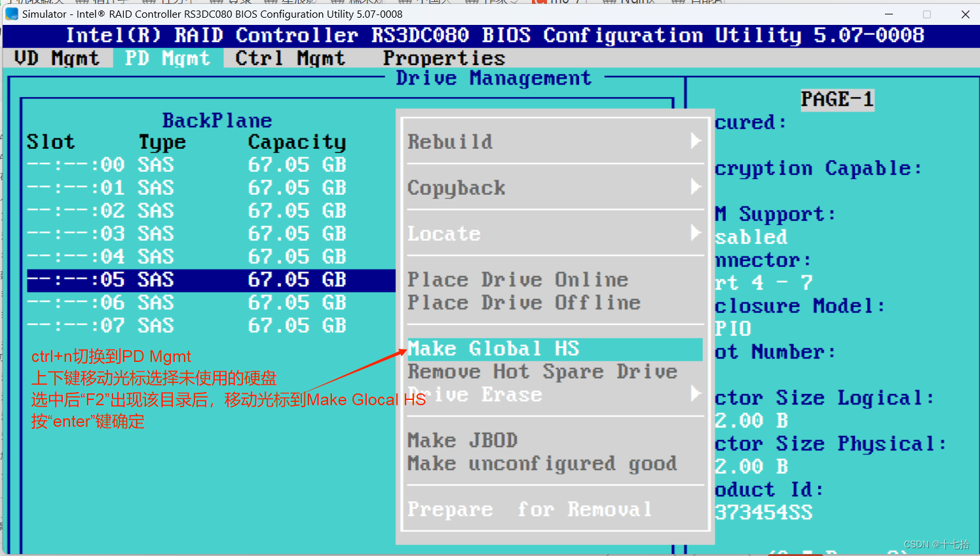Select highlighted drive in slot 05
The height and width of the screenshot is (556, 980).
click(x=211, y=280)
